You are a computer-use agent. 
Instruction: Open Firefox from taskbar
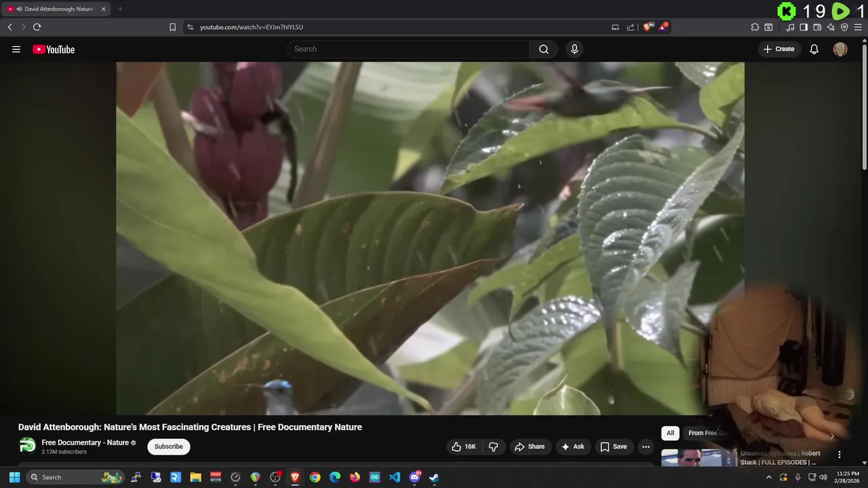[355, 477]
